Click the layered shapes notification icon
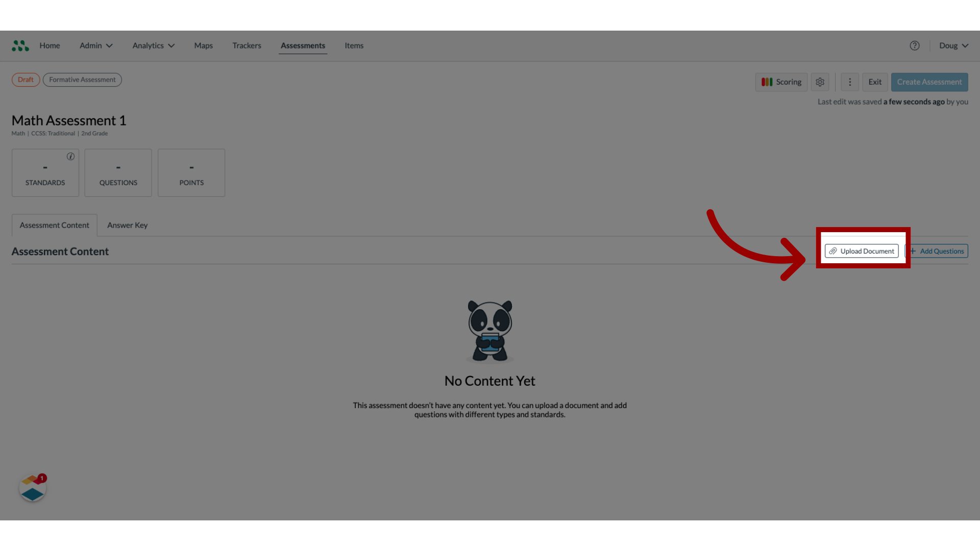This screenshot has width=980, height=551. [32, 488]
